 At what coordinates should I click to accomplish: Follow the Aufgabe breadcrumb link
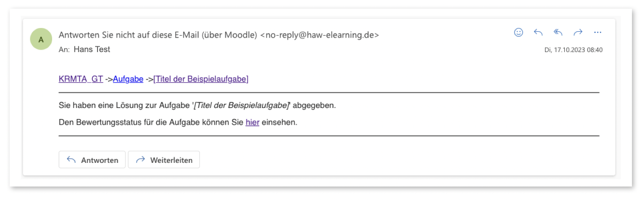pos(128,80)
